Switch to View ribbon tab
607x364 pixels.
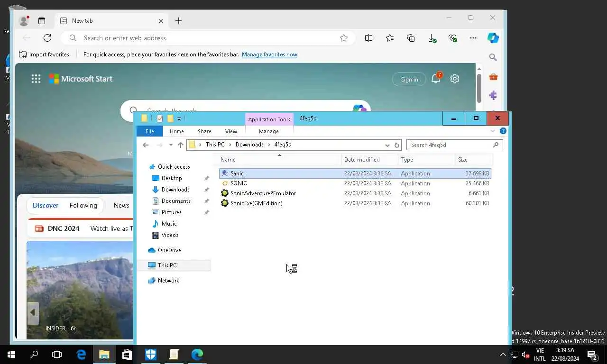231,131
